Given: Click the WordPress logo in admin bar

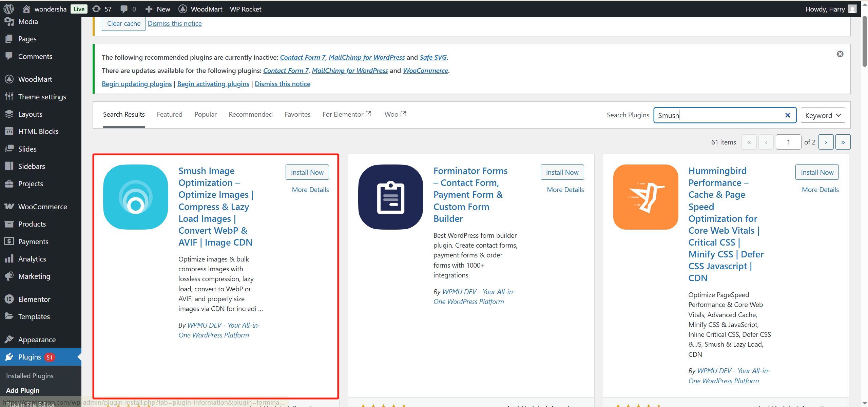Looking at the screenshot, I should click(x=8, y=9).
